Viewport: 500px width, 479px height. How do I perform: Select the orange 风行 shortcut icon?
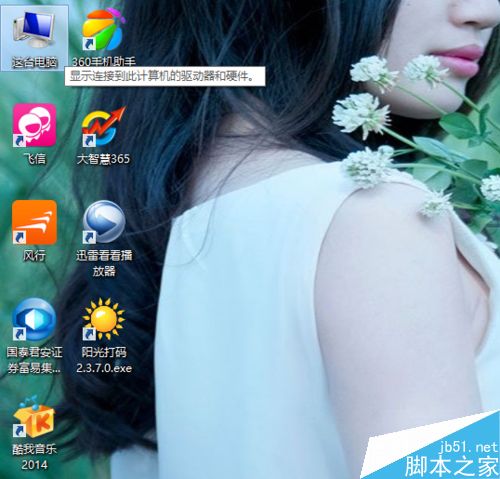[x=34, y=222]
